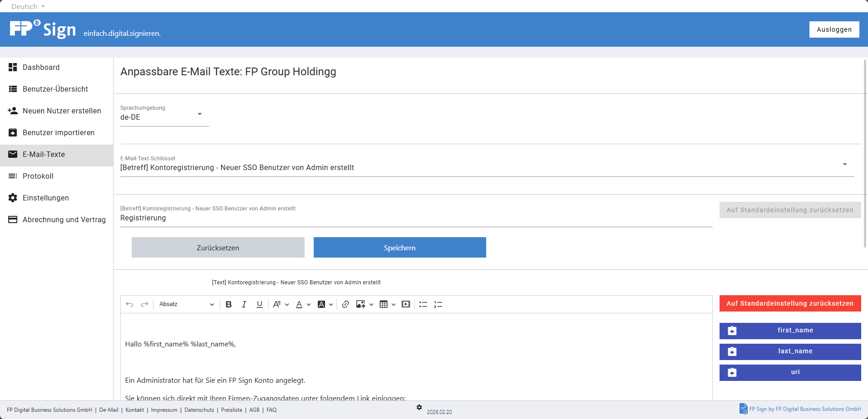Expand the insert table dropdown arrow
Image resolution: width=868 pixels, height=419 pixels.
[394, 305]
